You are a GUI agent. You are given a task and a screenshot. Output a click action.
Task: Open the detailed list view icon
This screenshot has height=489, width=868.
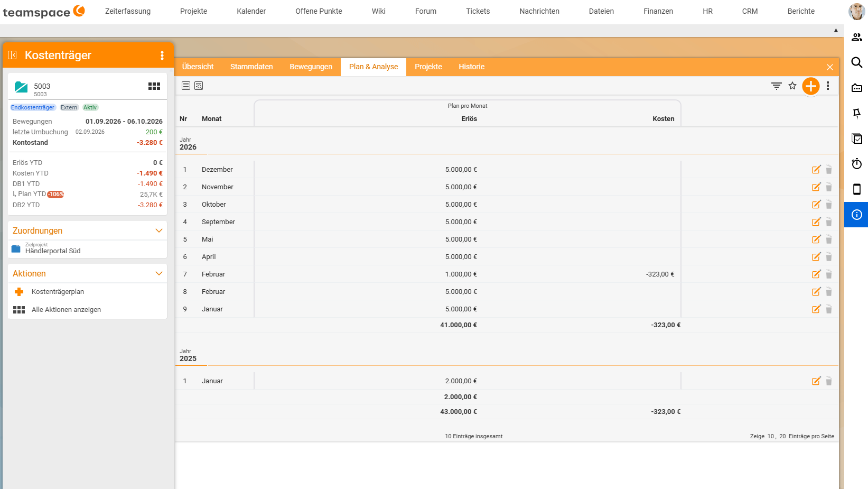[199, 86]
